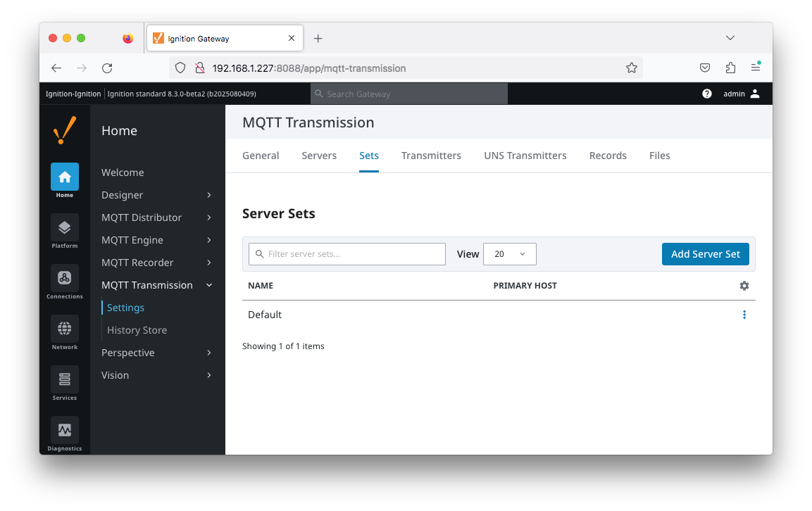Select the Sets tab
812x511 pixels.
pos(369,156)
